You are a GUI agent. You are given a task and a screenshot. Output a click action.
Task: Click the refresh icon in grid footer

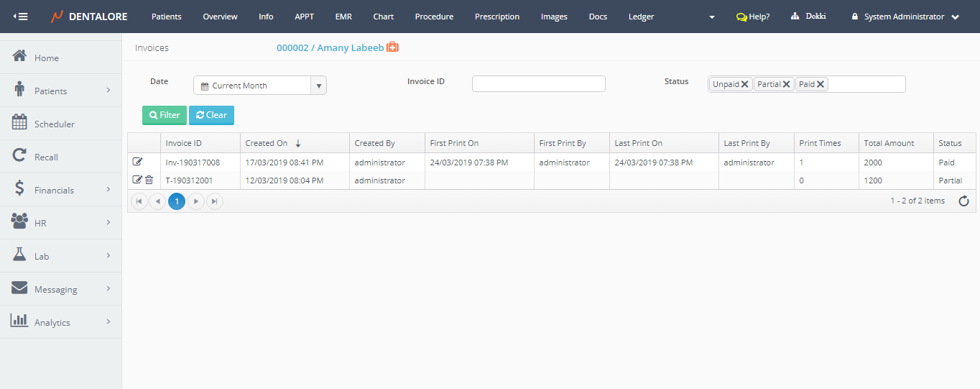pos(964,201)
